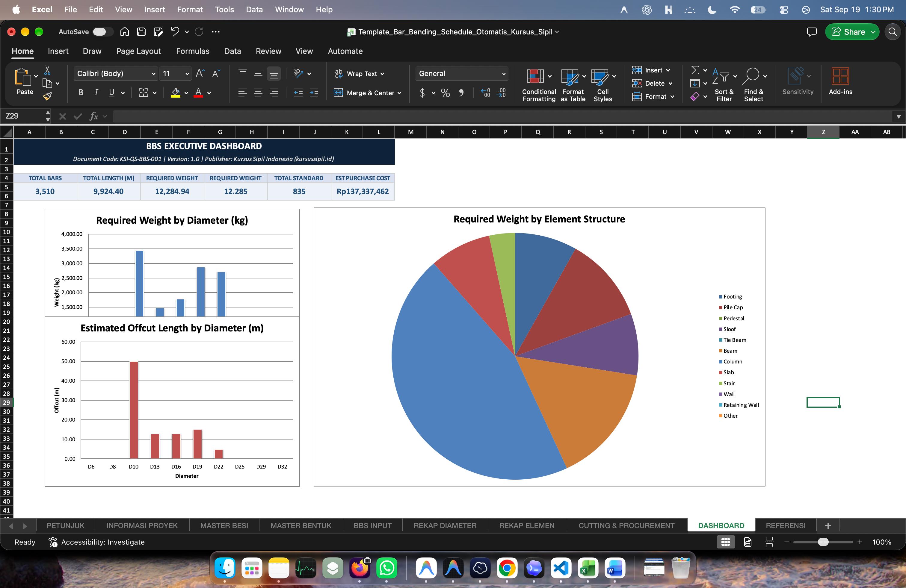906x588 pixels.
Task: Toggle Underline formatting
Action: (x=111, y=93)
